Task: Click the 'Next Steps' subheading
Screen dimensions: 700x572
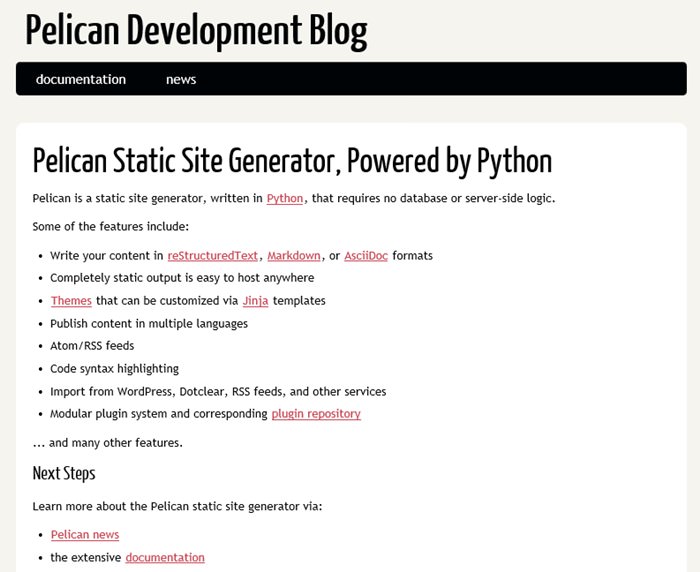Action: point(64,474)
